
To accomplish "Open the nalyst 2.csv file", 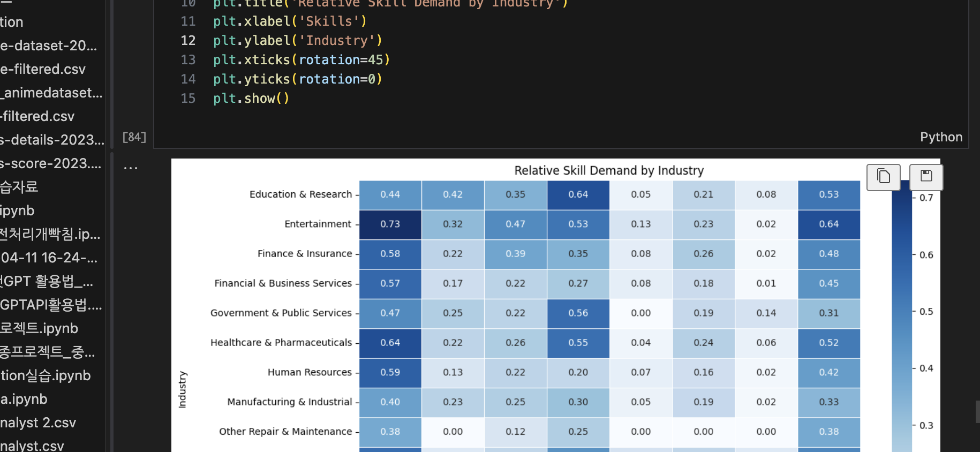I will click(38, 423).
